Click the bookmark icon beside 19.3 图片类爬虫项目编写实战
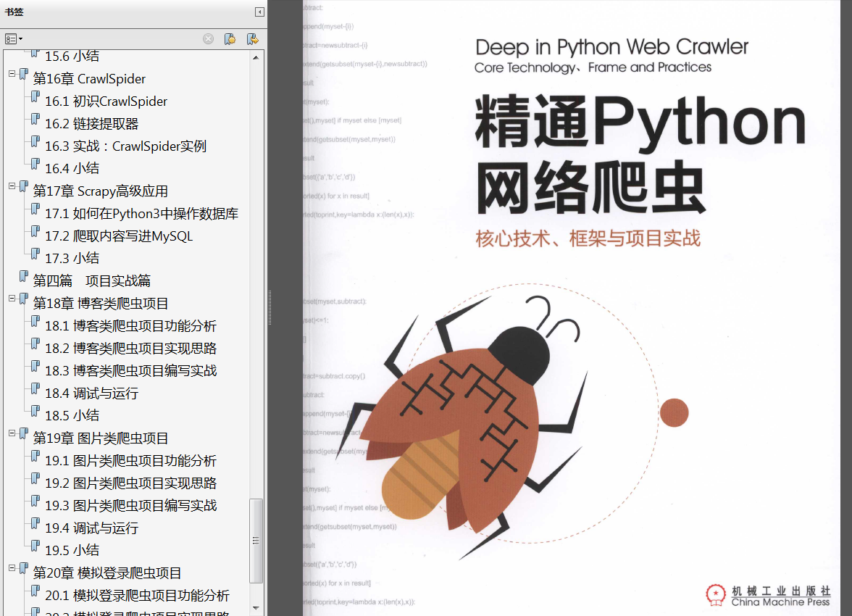This screenshot has width=852, height=616. 35,501
